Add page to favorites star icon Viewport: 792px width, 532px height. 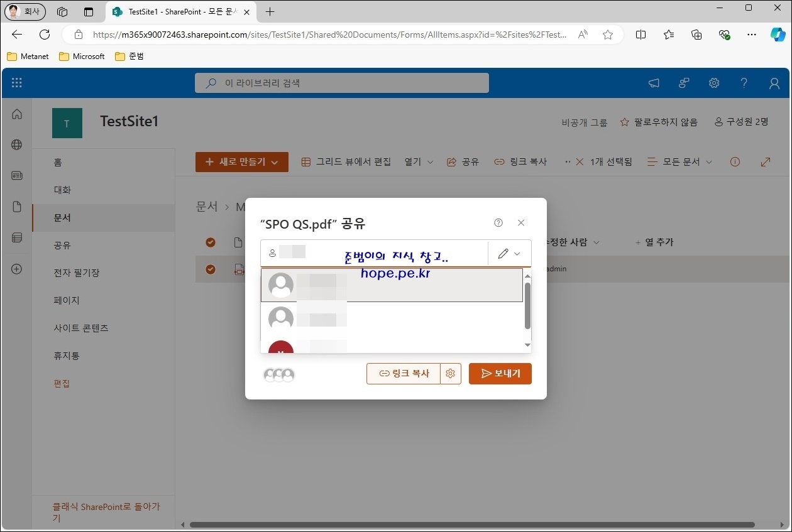click(x=608, y=35)
